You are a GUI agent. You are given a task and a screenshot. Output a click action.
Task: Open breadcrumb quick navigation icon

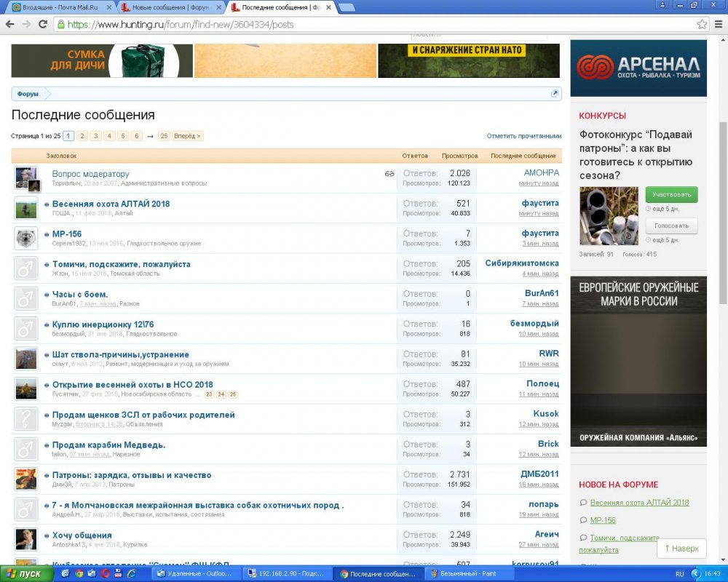pos(554,94)
